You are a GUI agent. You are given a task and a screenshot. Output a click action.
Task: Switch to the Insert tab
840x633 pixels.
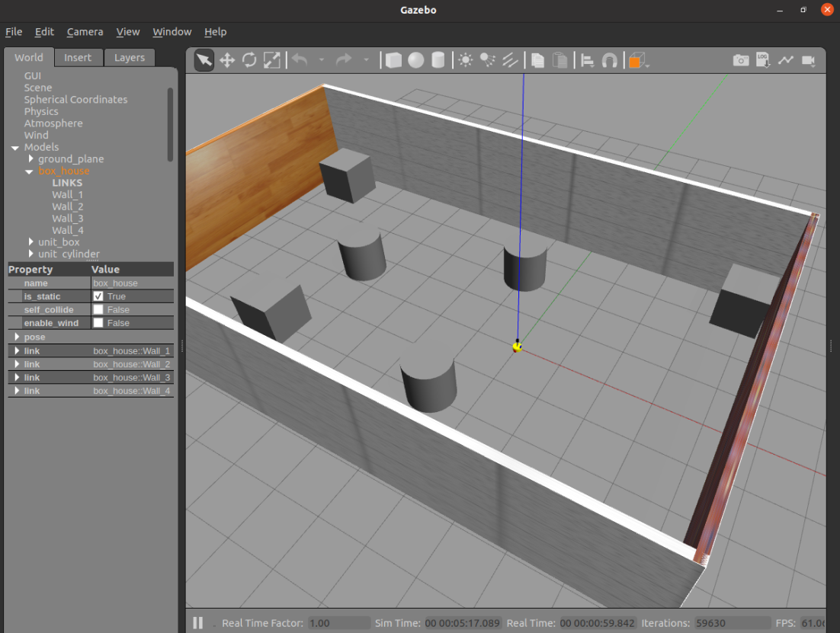[x=78, y=57]
